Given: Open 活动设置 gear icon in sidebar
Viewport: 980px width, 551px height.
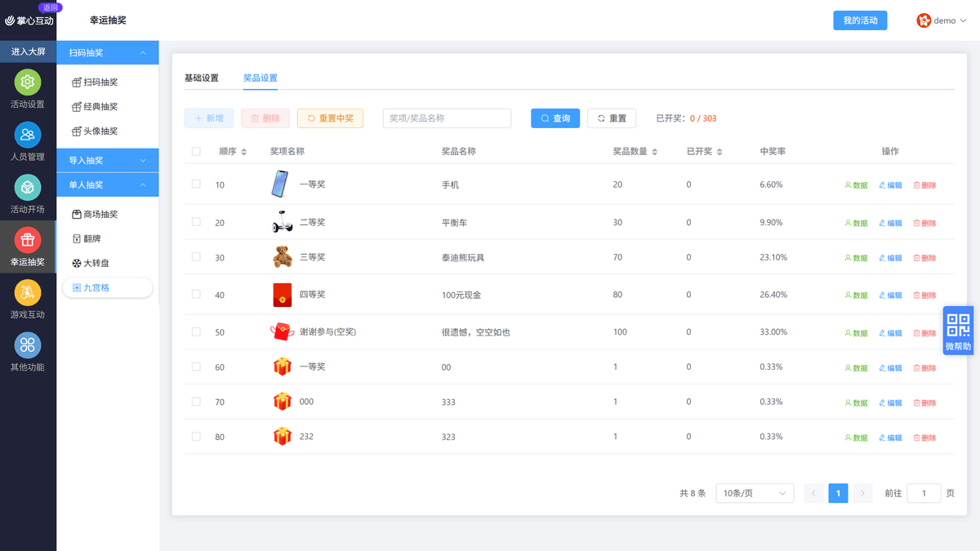Looking at the screenshot, I should point(28,82).
